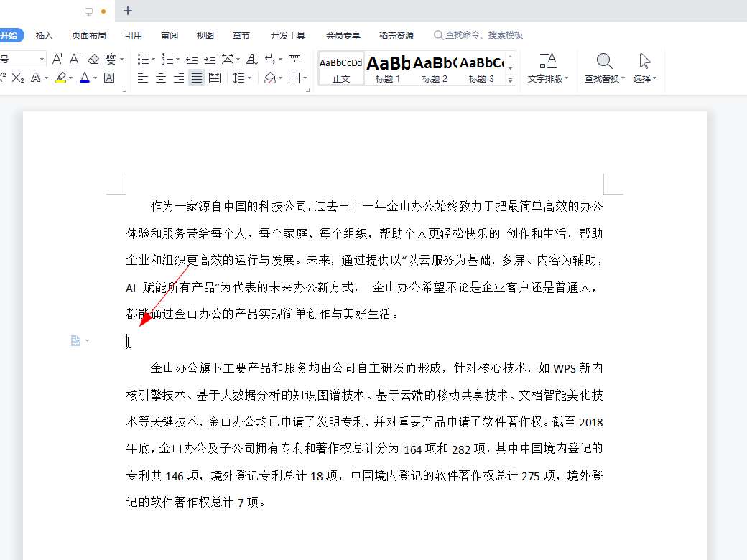Viewport: 747px width, 560px height.
Task: Toggle the character border boxed A
Action: (x=109, y=78)
